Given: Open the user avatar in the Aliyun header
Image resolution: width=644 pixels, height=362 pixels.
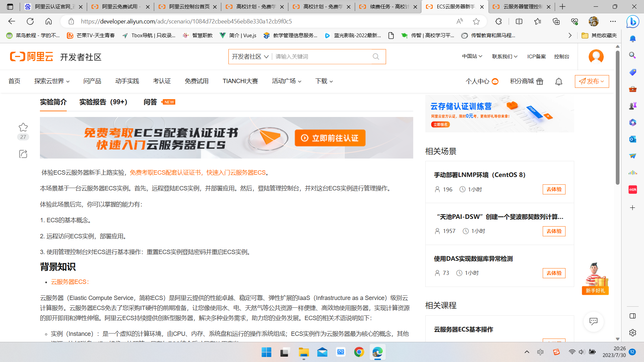Looking at the screenshot, I should (596, 56).
